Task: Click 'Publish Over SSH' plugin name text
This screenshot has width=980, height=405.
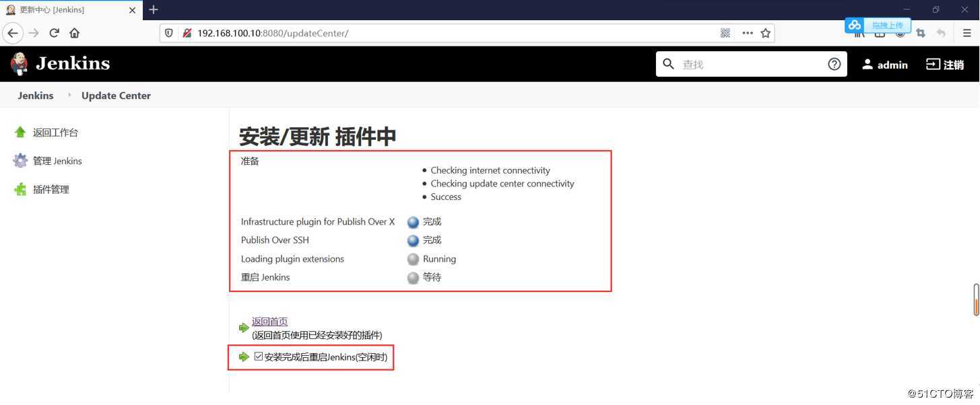Action: pyautogui.click(x=275, y=240)
